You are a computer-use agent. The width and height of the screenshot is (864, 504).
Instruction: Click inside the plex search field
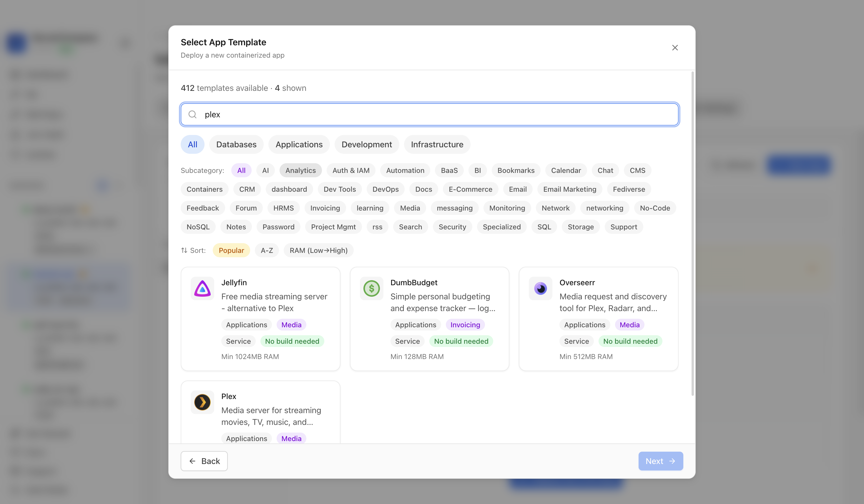(429, 114)
